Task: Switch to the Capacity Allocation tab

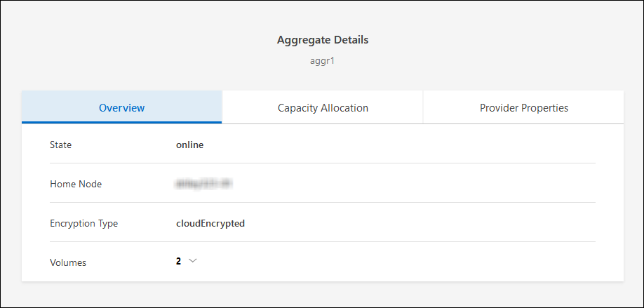Action: [x=323, y=107]
